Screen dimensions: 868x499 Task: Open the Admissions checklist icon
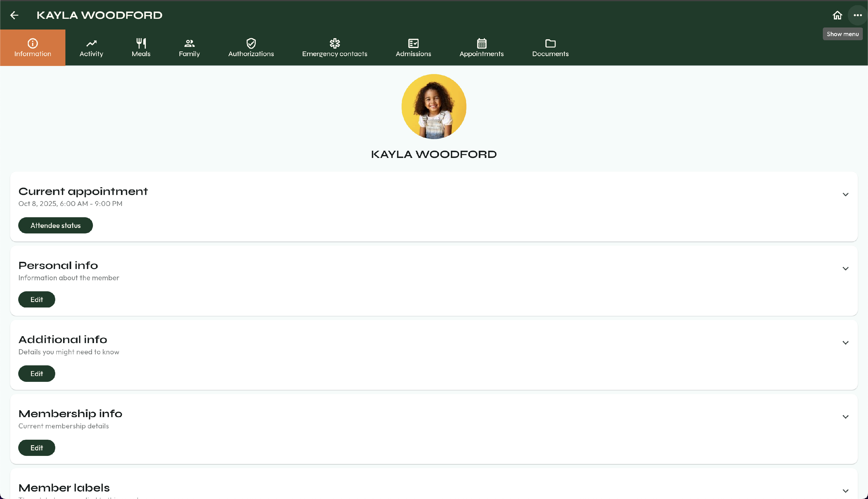[413, 43]
